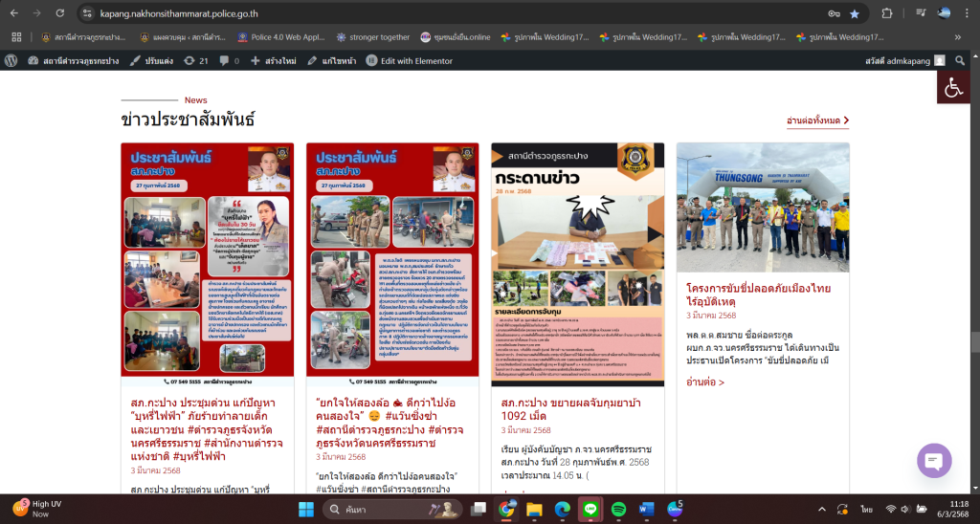
Task: Open Spotify from the taskbar
Action: click(617, 509)
